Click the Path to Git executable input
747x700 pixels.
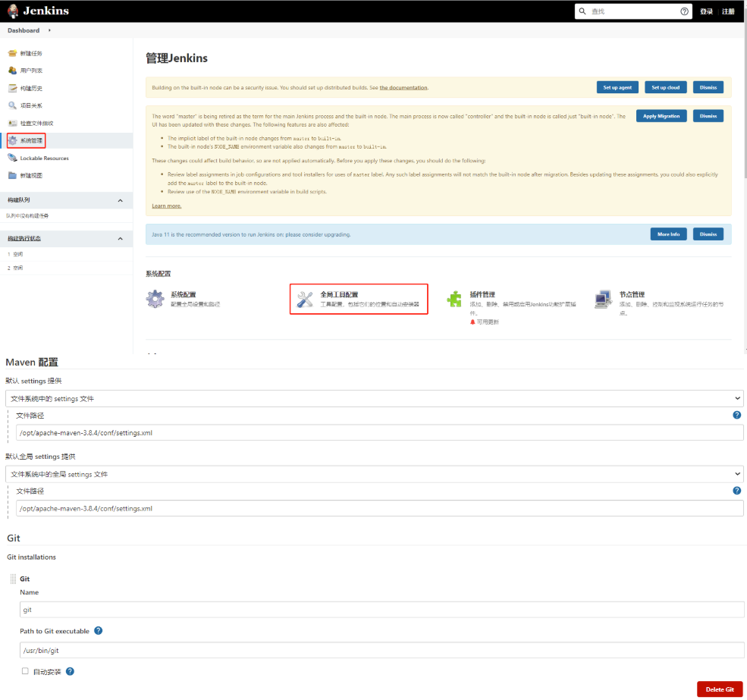click(382, 650)
